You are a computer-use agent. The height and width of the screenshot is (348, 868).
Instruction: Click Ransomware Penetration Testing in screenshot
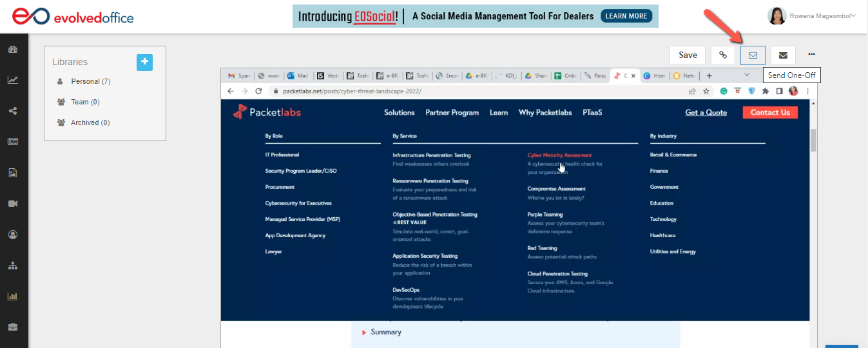coord(430,181)
